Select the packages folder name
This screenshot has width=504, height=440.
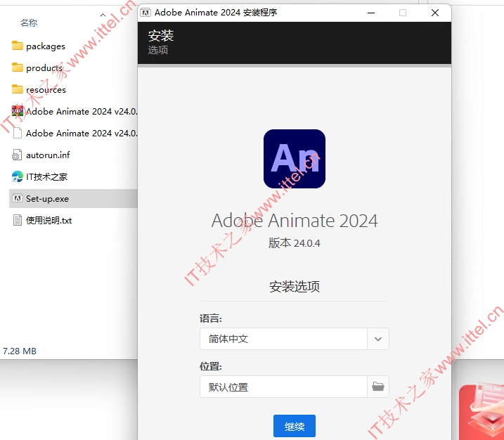click(x=46, y=46)
